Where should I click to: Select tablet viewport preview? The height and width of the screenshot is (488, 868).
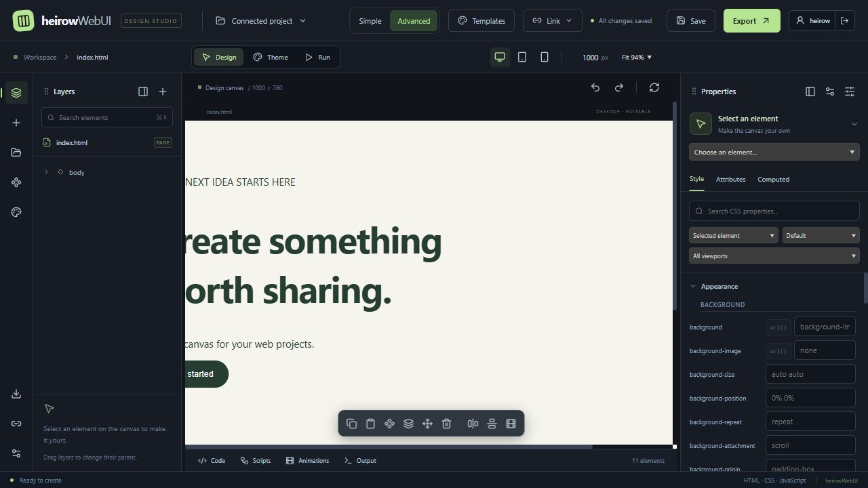[522, 58]
